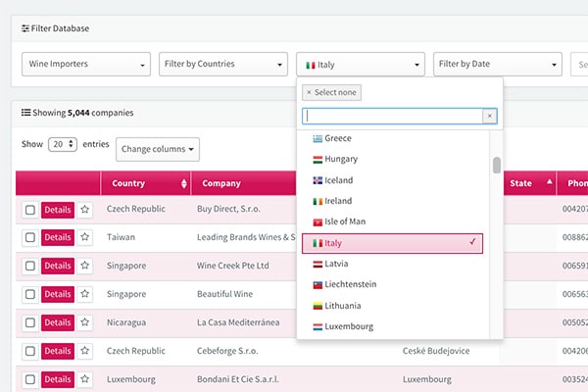This screenshot has width=588, height=392.
Task: Check the Buy Direct row checkbox
Action: pos(30,210)
